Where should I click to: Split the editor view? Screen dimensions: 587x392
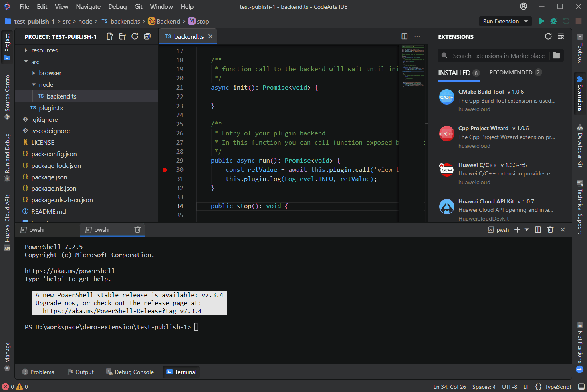[x=405, y=36]
